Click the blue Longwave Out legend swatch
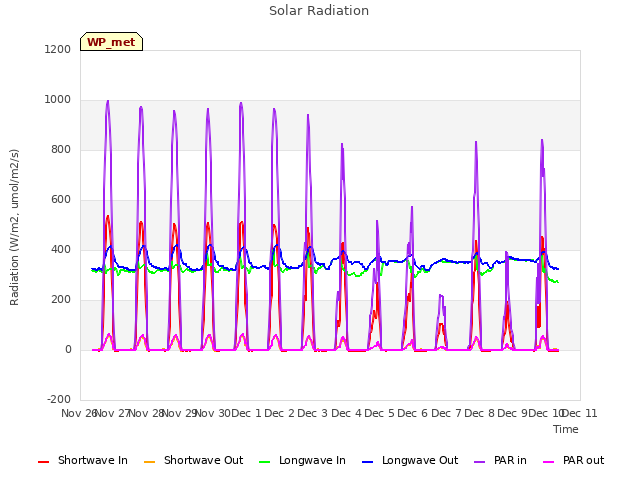The width and height of the screenshot is (640, 480). (367, 462)
